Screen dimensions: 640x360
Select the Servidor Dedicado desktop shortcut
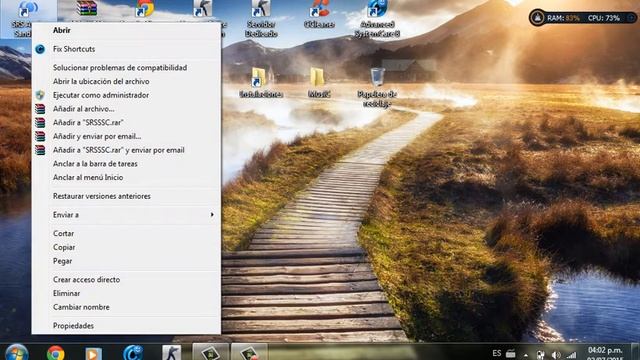coord(261,19)
